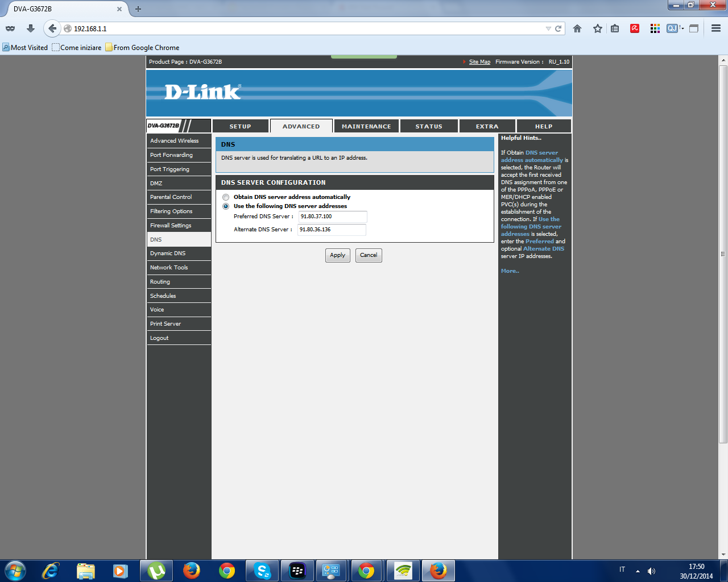Apply the DNS server settings
Viewport: 728px width, 582px height.
coord(338,255)
